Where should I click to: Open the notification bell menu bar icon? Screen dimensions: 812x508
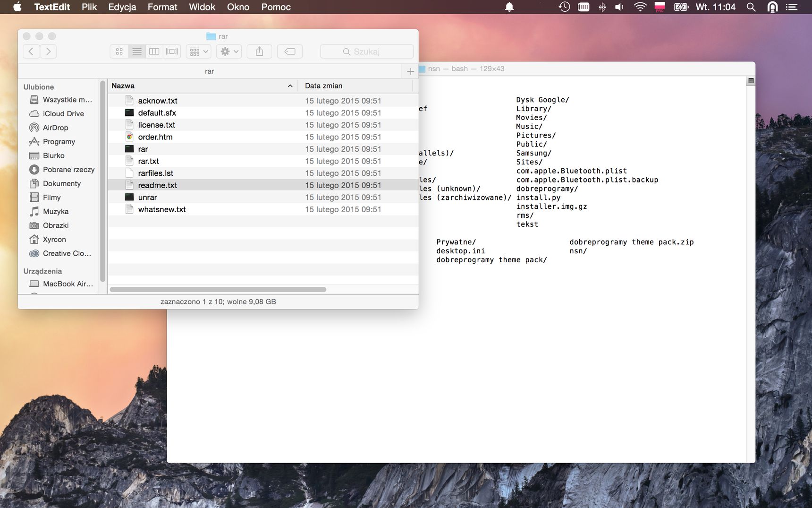point(509,7)
